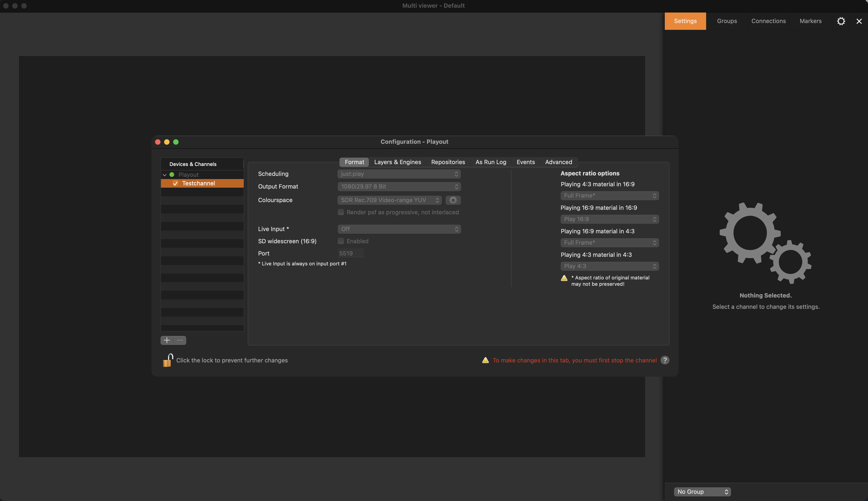Image resolution: width=868 pixels, height=501 pixels.
Task: Zoom the Configuration - Playout window
Action: pyautogui.click(x=176, y=142)
